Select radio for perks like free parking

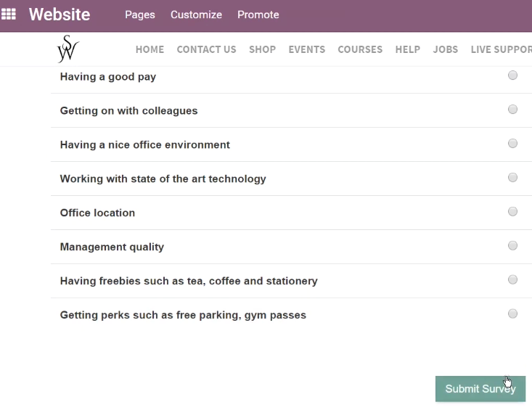pyautogui.click(x=512, y=313)
